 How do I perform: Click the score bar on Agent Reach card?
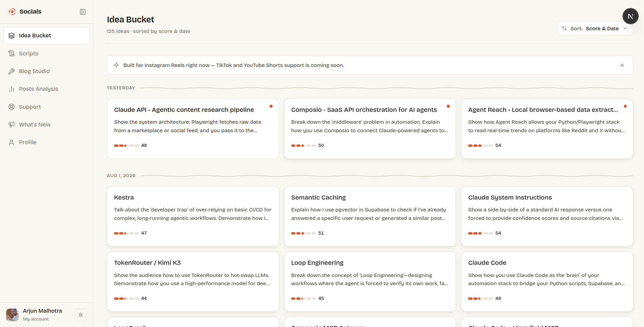click(x=480, y=145)
